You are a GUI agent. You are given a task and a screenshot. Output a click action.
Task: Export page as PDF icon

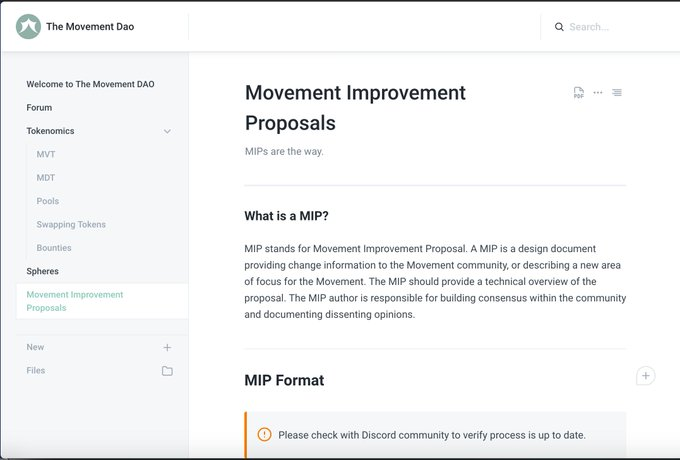pos(579,92)
